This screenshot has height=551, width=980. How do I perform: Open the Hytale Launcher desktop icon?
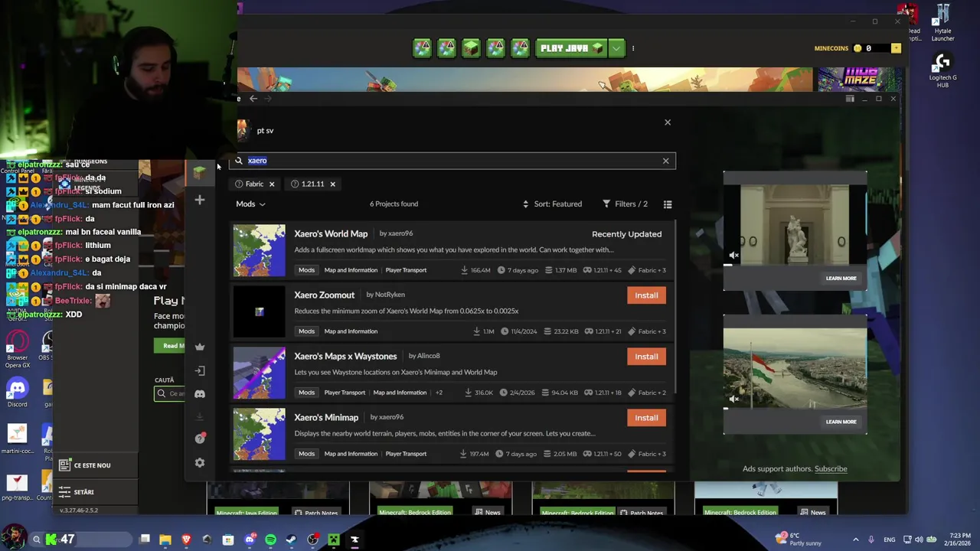(942, 23)
